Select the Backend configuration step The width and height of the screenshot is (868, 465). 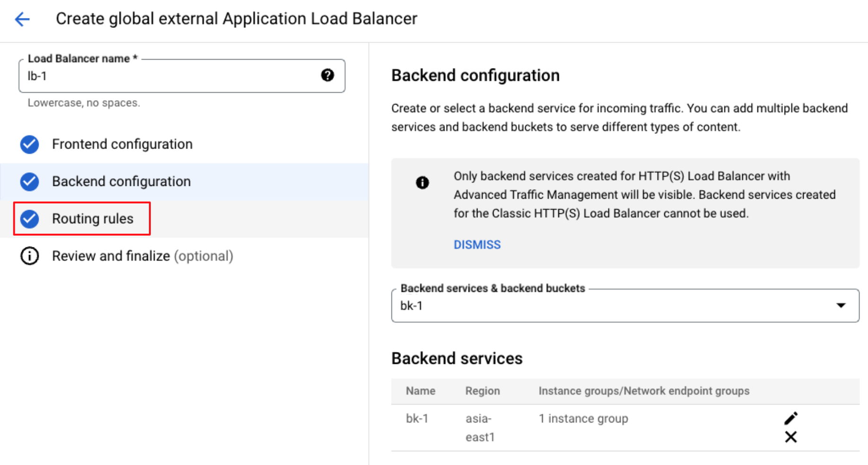(121, 181)
